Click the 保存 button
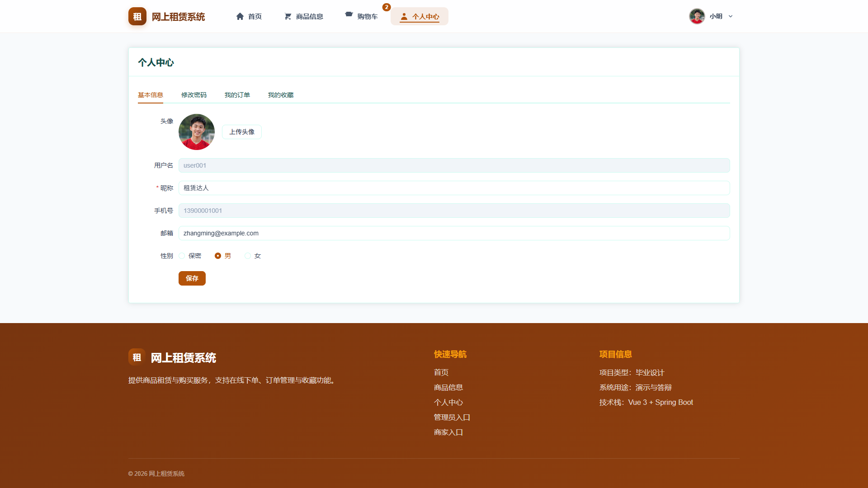The height and width of the screenshot is (488, 868). [x=192, y=278]
